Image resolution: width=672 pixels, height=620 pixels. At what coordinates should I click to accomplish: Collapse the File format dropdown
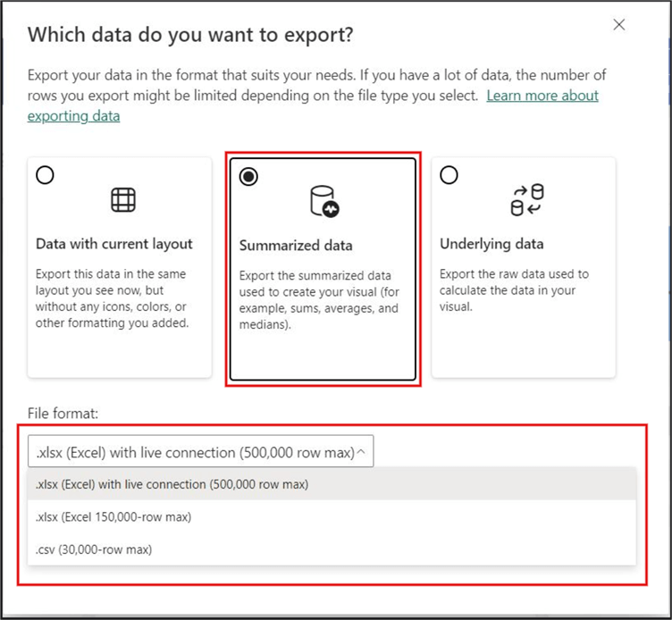pyautogui.click(x=200, y=452)
